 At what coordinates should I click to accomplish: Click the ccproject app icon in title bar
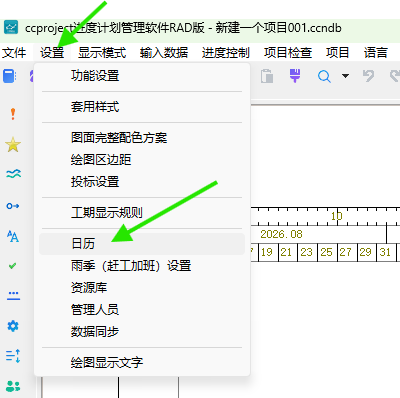click(11, 28)
